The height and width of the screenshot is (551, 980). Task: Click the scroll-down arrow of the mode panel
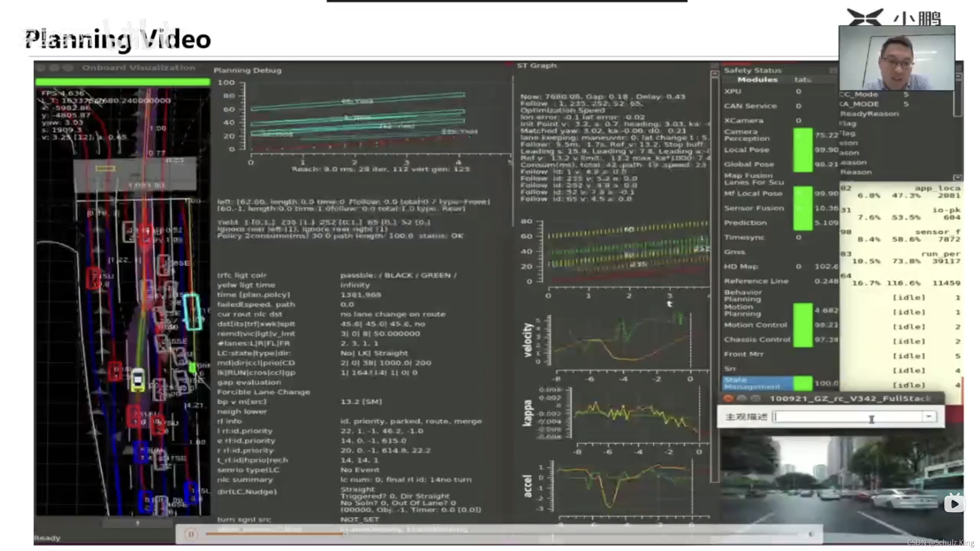tap(957, 178)
